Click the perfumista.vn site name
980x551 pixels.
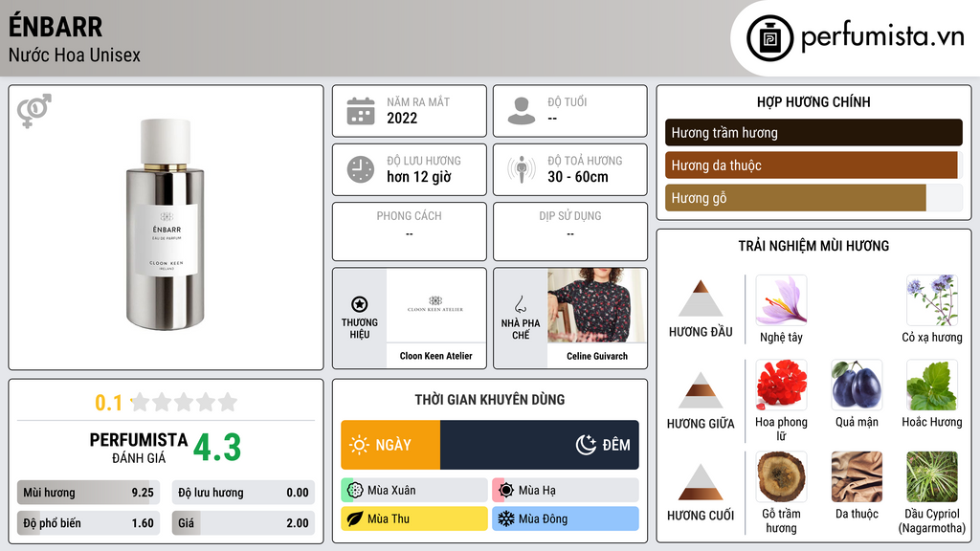882,37
